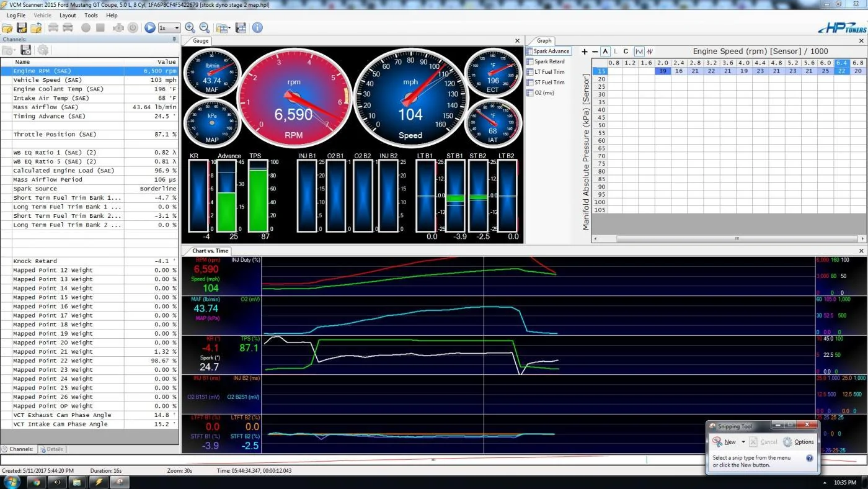Click New in the Snipping Tool window

[725, 442]
